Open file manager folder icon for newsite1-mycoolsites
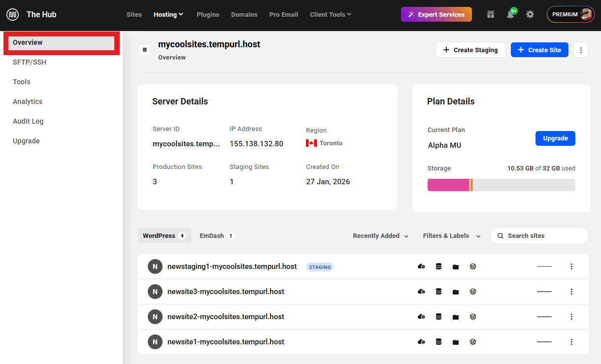This screenshot has width=601, height=364. pyautogui.click(x=456, y=342)
